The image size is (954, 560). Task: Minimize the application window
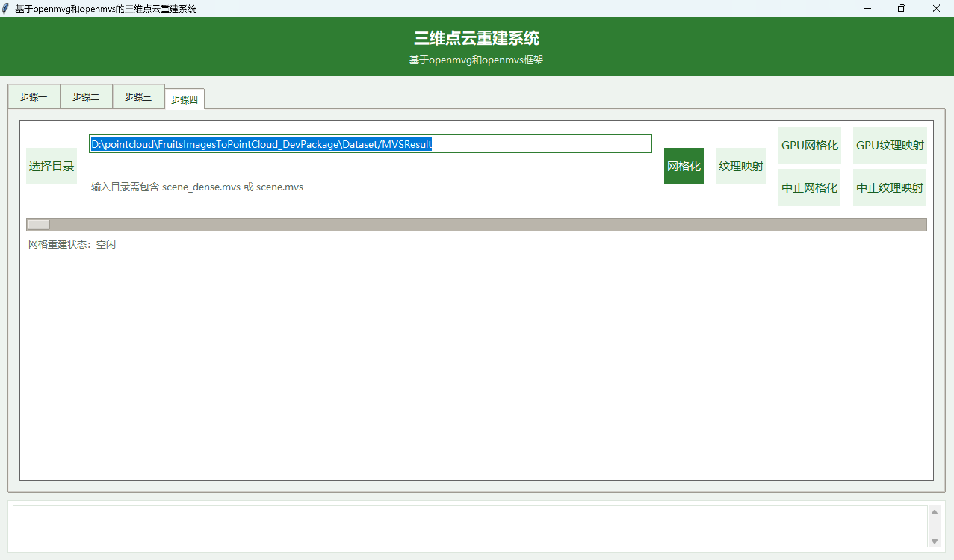click(x=867, y=8)
